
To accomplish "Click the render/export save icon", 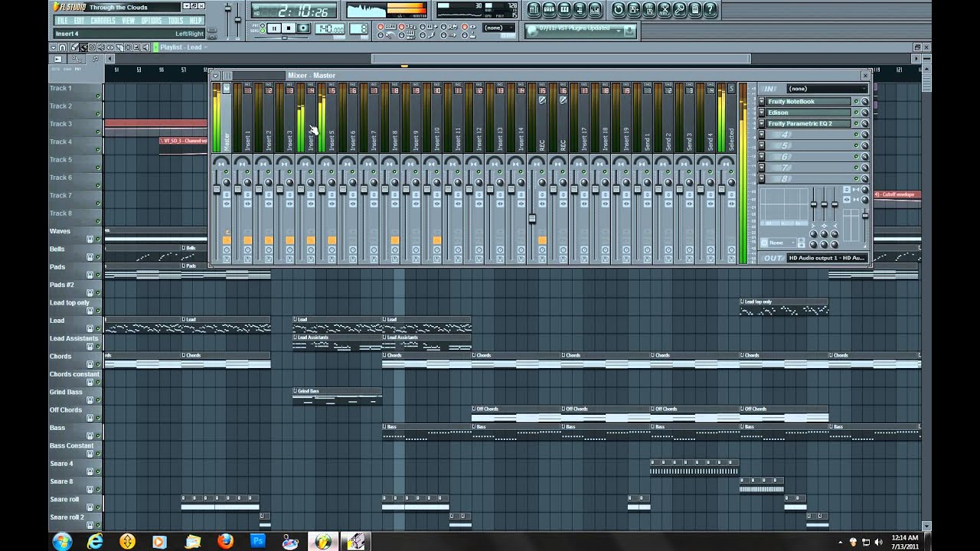I will (648, 9).
